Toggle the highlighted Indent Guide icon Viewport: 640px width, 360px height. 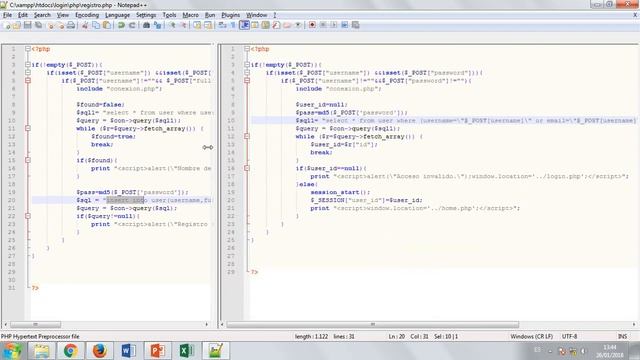[244, 25]
